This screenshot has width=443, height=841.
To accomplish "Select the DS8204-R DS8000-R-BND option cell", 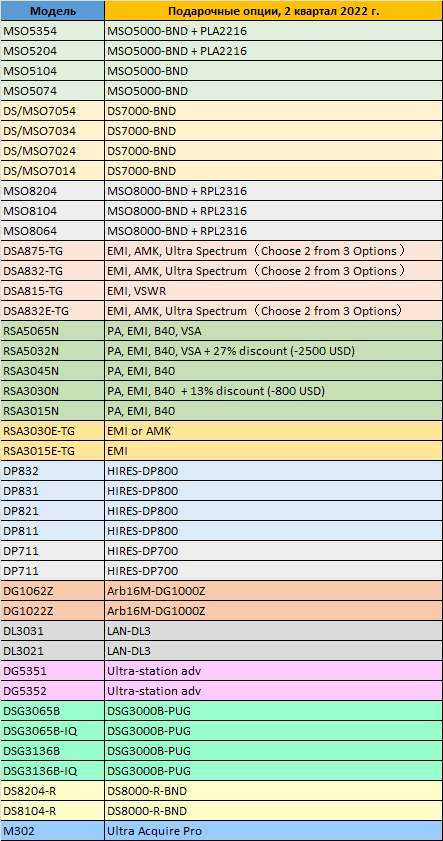I will pos(274,791).
